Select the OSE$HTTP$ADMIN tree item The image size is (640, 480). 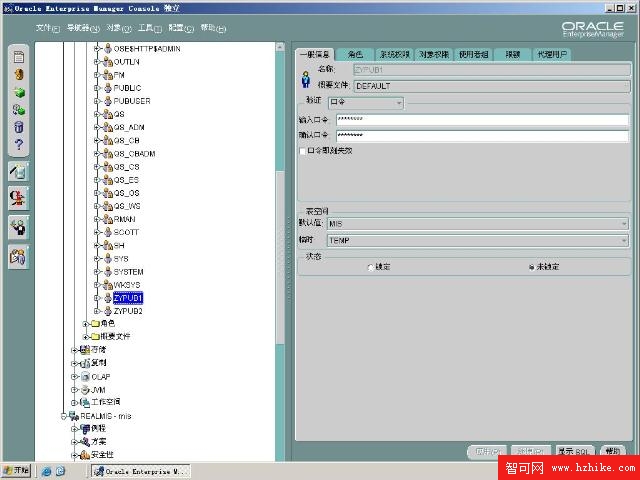coord(147,49)
